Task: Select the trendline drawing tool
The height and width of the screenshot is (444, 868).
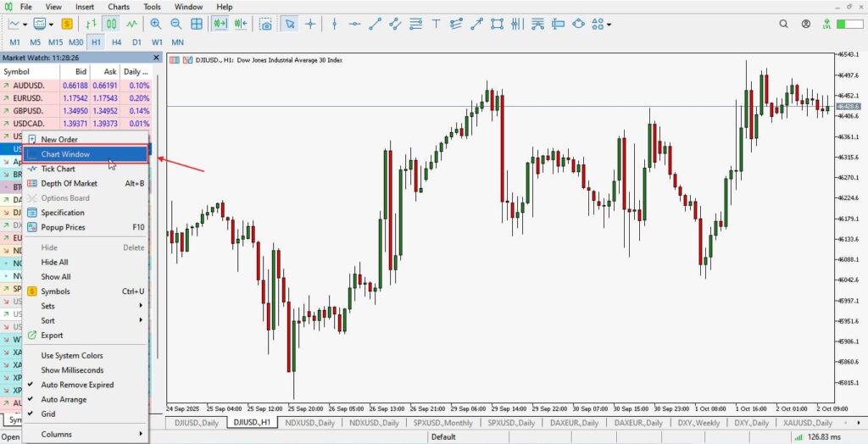Action: click(375, 25)
